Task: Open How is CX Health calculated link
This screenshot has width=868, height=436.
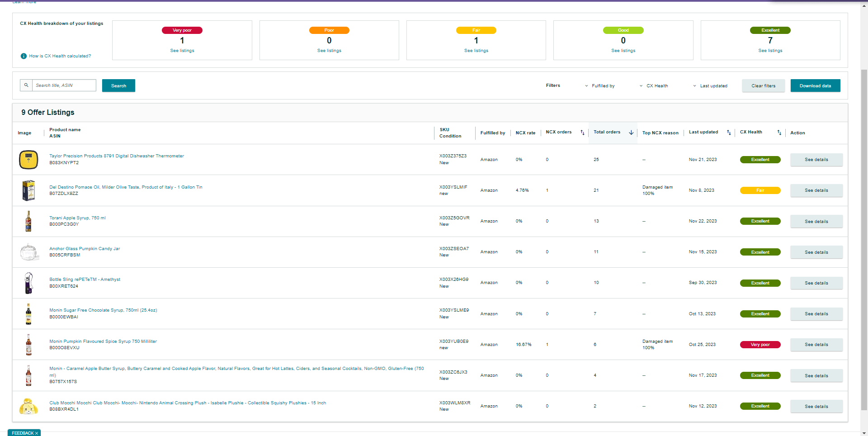Action: [x=60, y=56]
